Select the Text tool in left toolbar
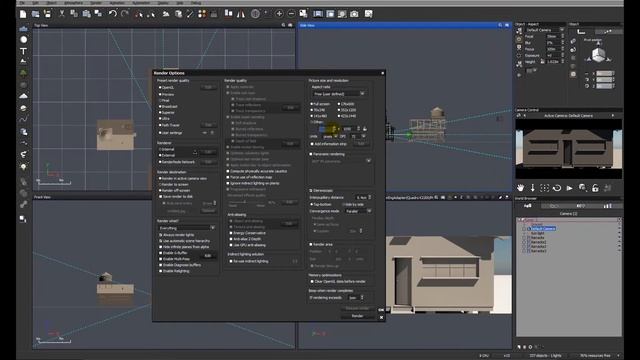 24,51
